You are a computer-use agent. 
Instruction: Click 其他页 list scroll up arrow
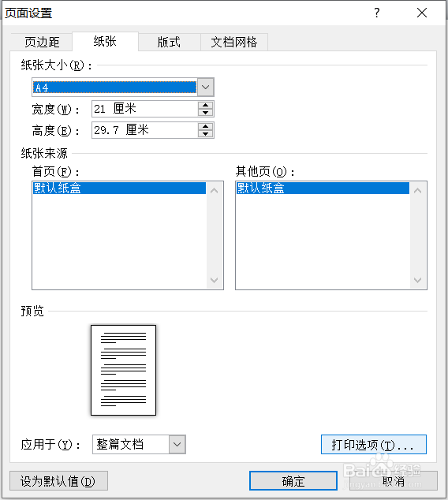[x=418, y=191]
